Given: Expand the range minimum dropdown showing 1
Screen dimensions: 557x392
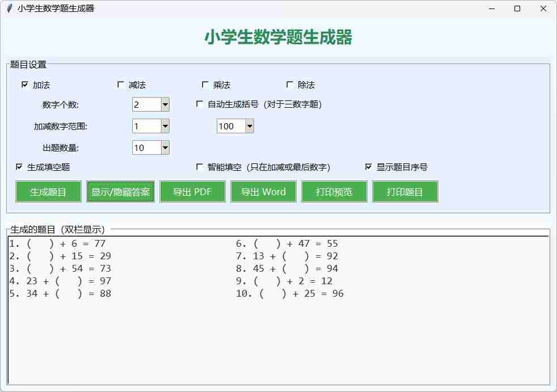Looking at the screenshot, I should tap(165, 126).
